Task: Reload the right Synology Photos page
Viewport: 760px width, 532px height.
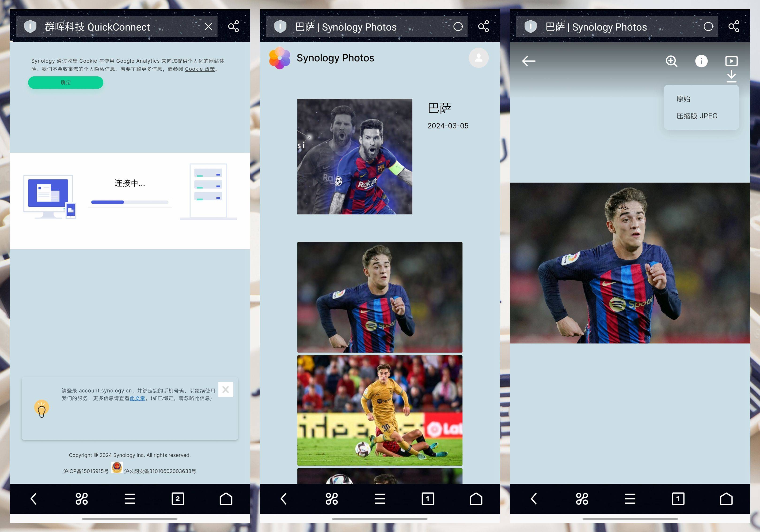Action: click(x=708, y=26)
